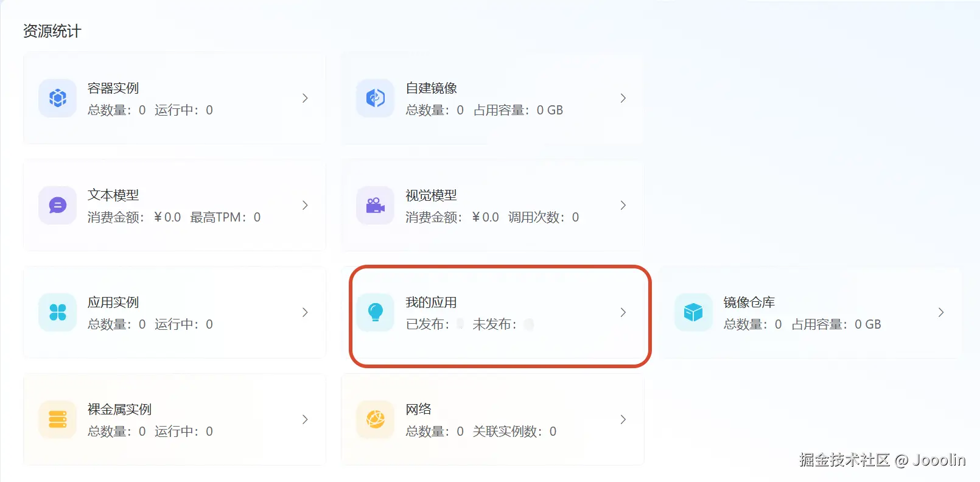Expand 容器实例 card via its chevron
The image size is (980, 482).
pyautogui.click(x=305, y=98)
